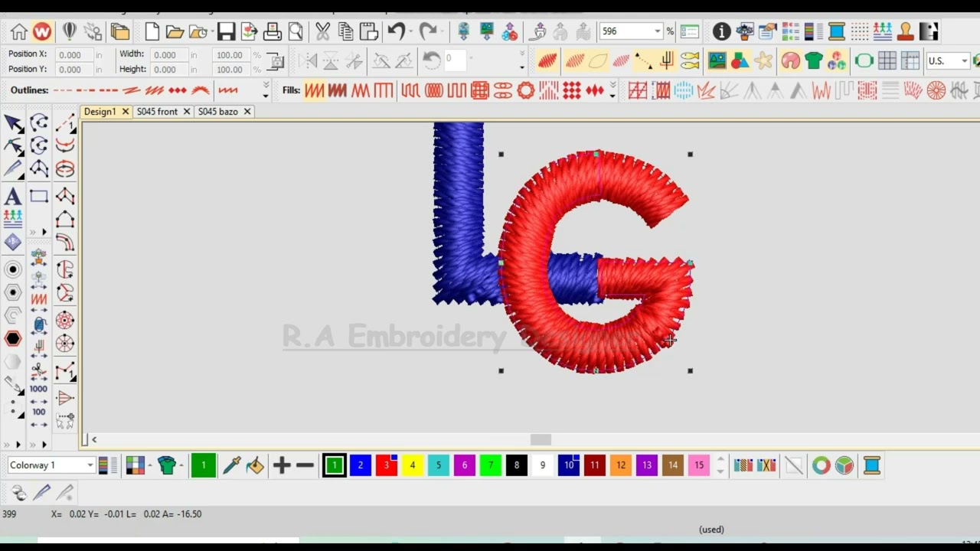Expand more Fills stitch types
This screenshot has height=551, width=980.
[612, 90]
